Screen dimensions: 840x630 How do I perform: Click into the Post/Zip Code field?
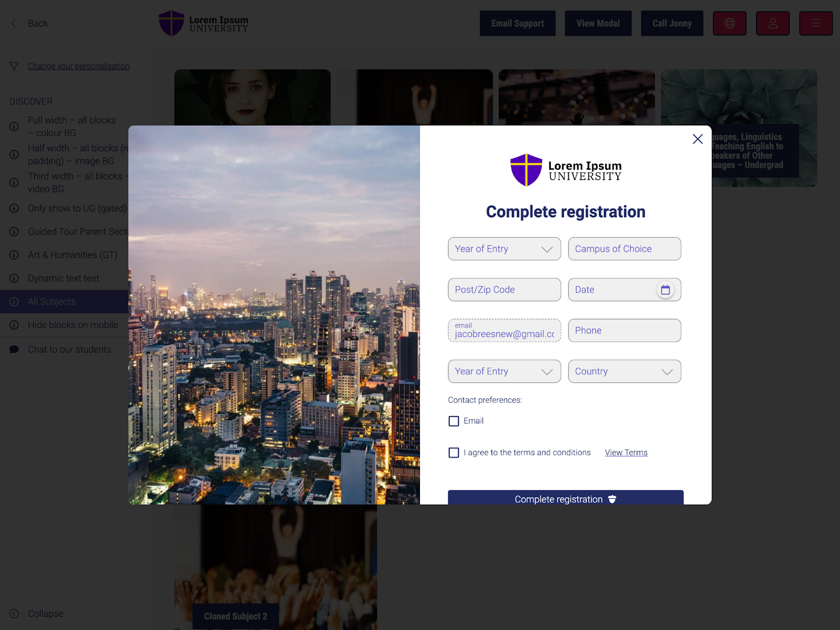[505, 290]
